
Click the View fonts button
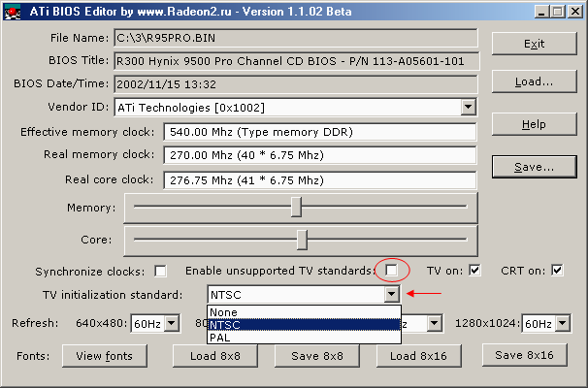click(104, 356)
